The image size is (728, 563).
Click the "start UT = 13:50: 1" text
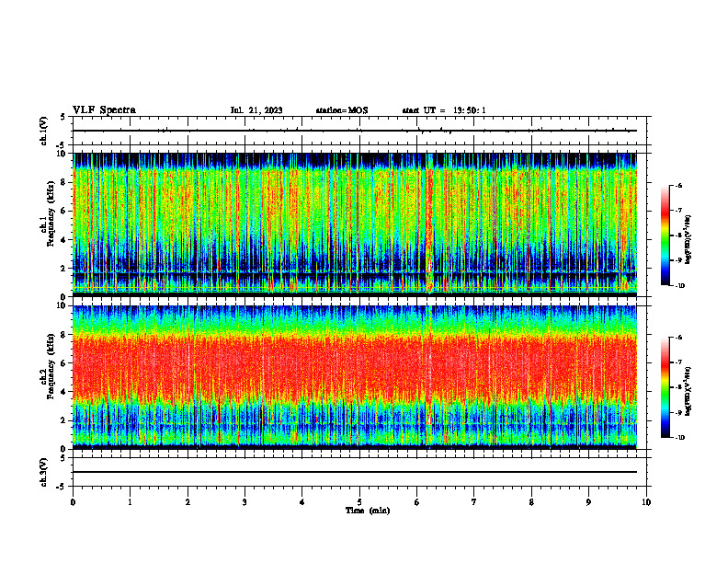(444, 110)
